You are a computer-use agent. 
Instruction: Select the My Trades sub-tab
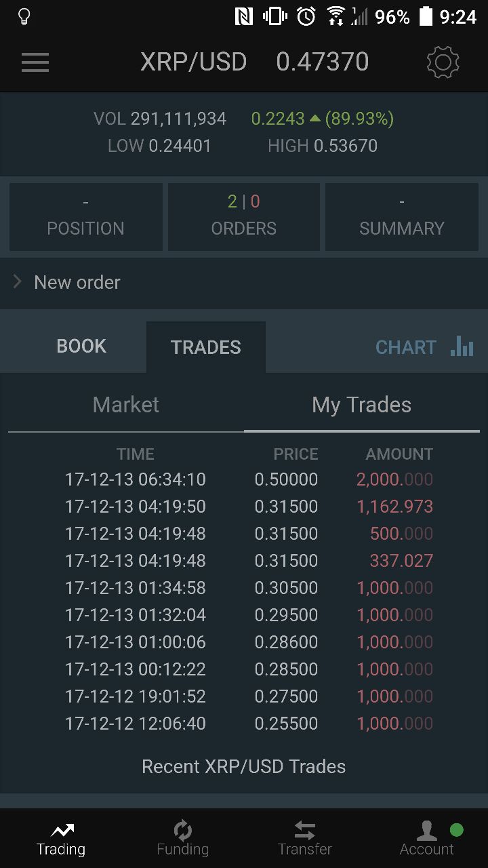(362, 405)
